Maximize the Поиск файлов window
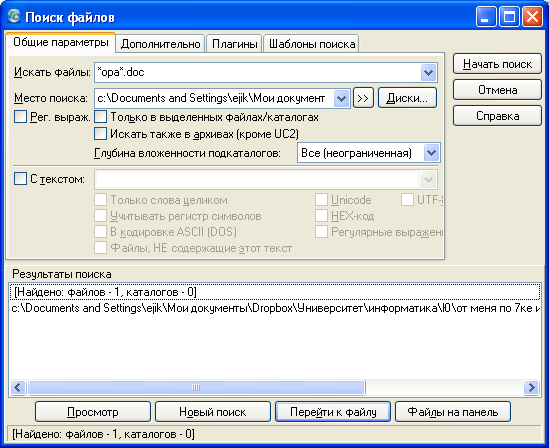Viewport: 549px width, 448px height. pos(509,16)
